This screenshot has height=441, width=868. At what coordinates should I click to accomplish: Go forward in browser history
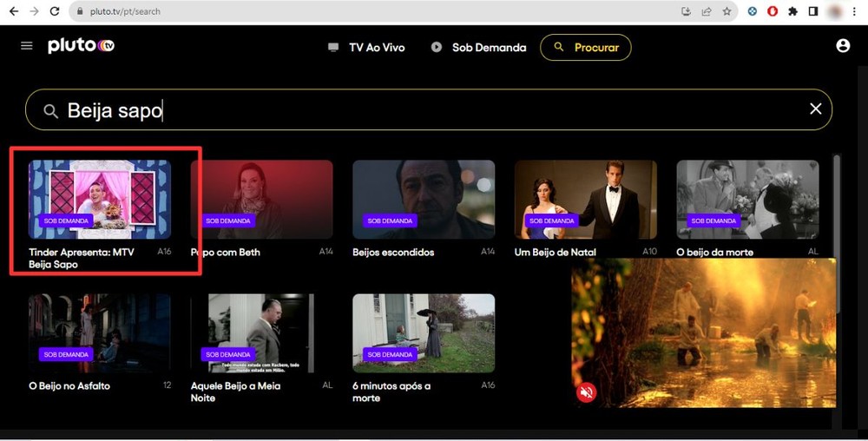point(35,11)
